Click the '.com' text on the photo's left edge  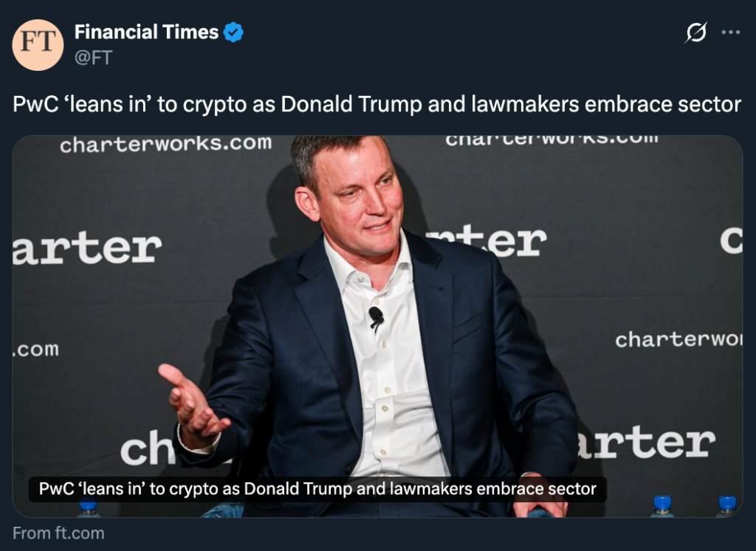35,349
